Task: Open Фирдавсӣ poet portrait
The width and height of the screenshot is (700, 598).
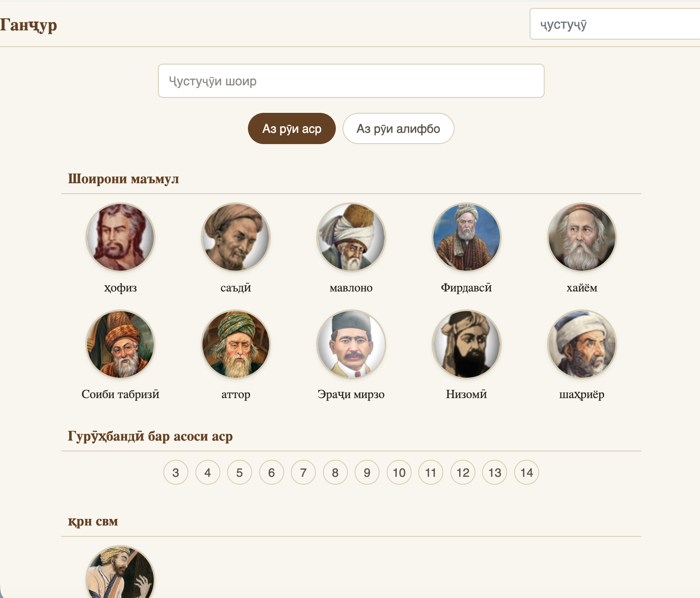Action: click(466, 237)
